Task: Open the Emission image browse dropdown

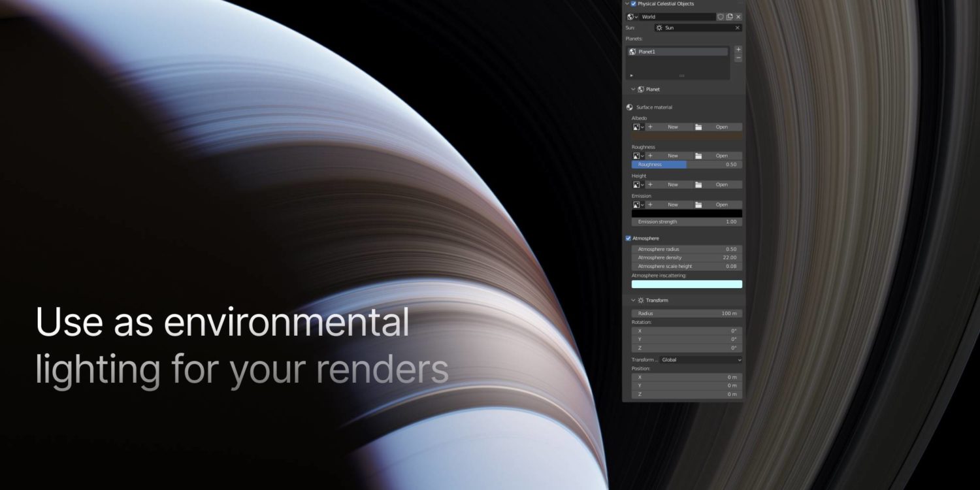Action: tap(638, 204)
